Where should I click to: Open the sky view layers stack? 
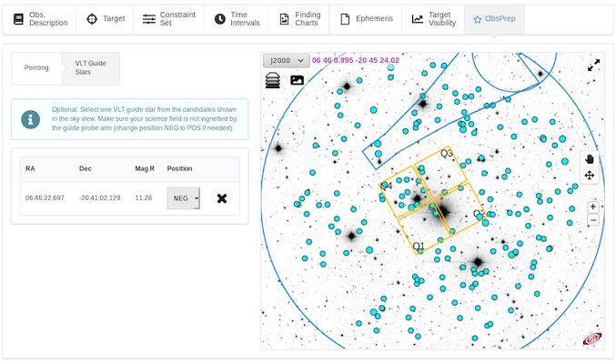click(273, 80)
